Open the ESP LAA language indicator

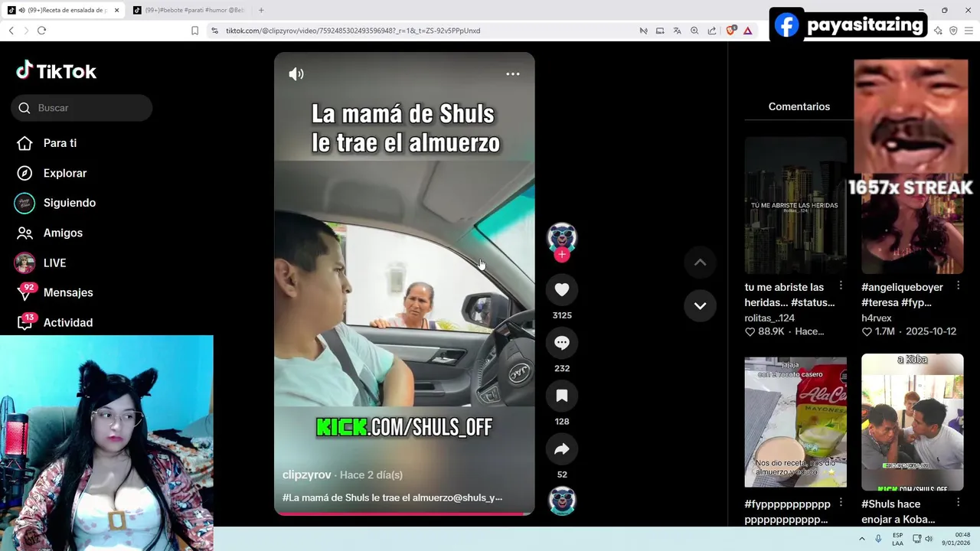tap(897, 539)
